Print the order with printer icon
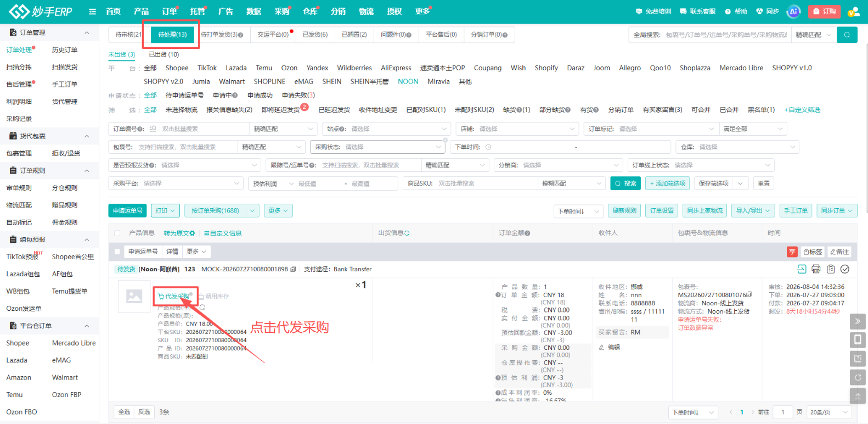 point(816,269)
